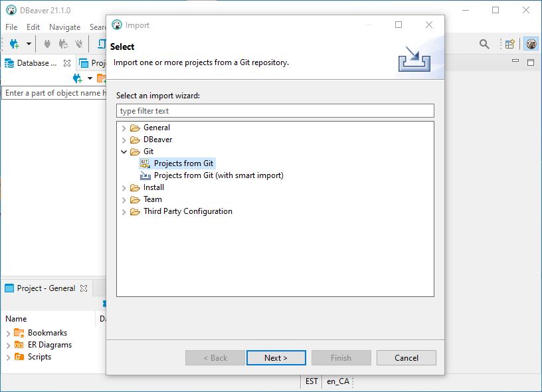Select the Project - General tab
This screenshot has width=542, height=392.
pyautogui.click(x=46, y=288)
